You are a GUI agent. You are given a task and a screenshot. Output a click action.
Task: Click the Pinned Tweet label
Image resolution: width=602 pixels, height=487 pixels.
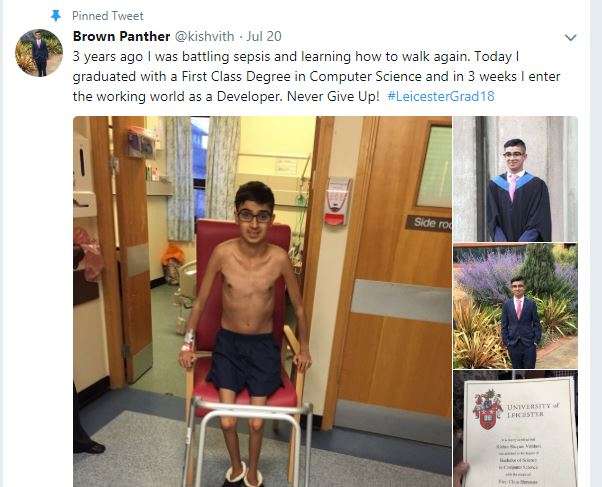[108, 16]
